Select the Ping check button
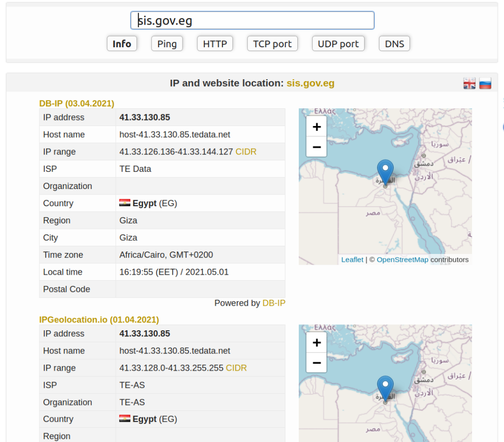 point(167,44)
